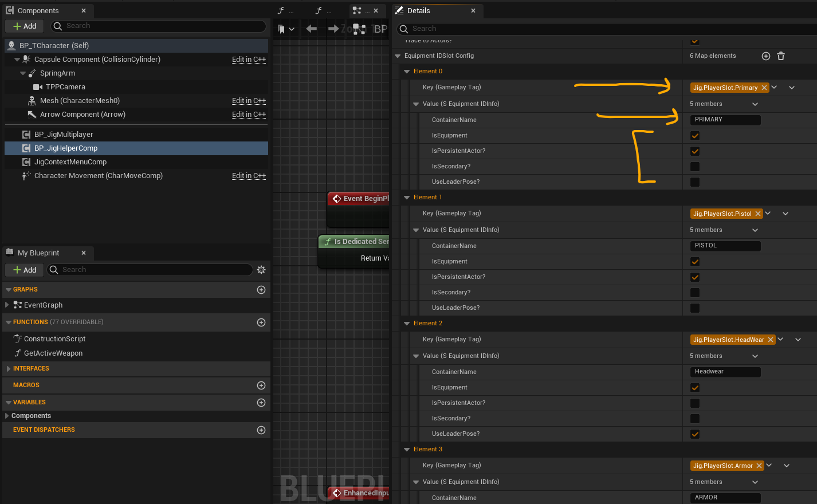Collapse Value (S Equipment IDInfo) under Element 1
This screenshot has height=504, width=817.
coord(416,230)
